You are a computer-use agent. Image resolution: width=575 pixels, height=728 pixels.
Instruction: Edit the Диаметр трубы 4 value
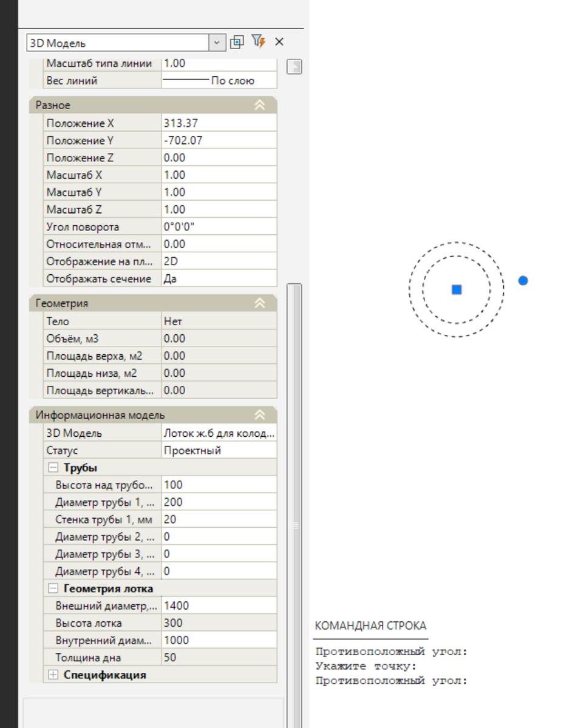[x=219, y=571]
